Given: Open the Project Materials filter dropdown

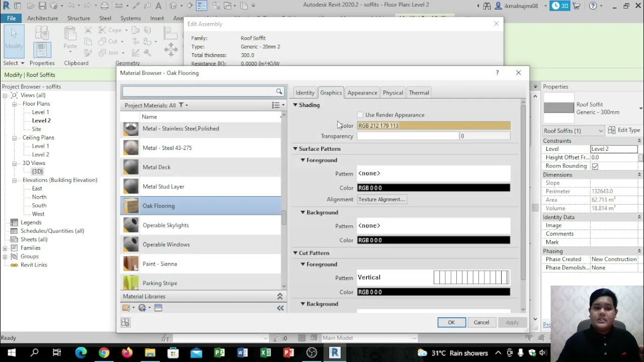Looking at the screenshot, I should pyautogui.click(x=183, y=106).
